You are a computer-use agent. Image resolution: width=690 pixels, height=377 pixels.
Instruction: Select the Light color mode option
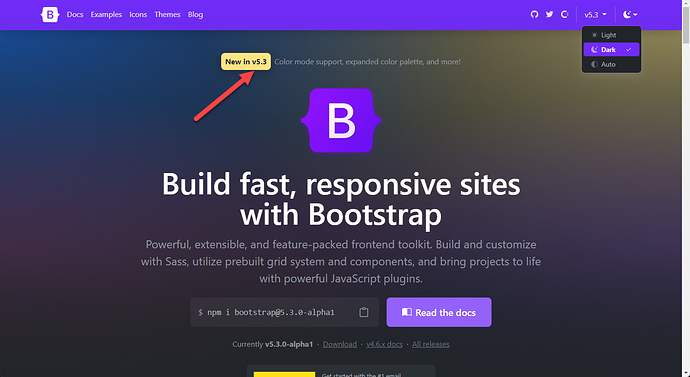[x=611, y=35]
